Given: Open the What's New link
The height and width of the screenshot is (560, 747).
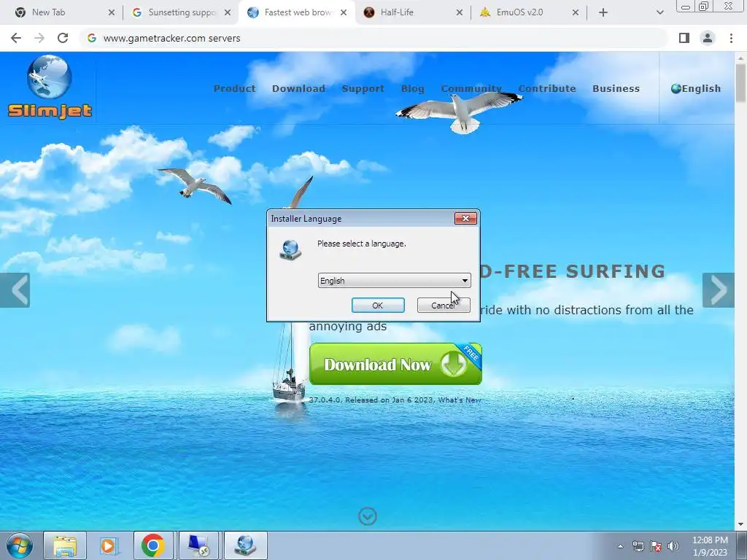Looking at the screenshot, I should (x=460, y=400).
